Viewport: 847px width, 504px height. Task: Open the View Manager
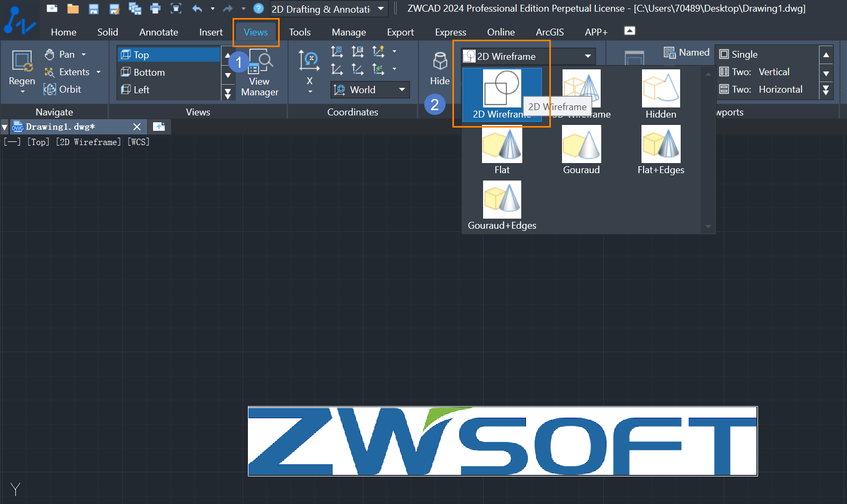click(260, 73)
